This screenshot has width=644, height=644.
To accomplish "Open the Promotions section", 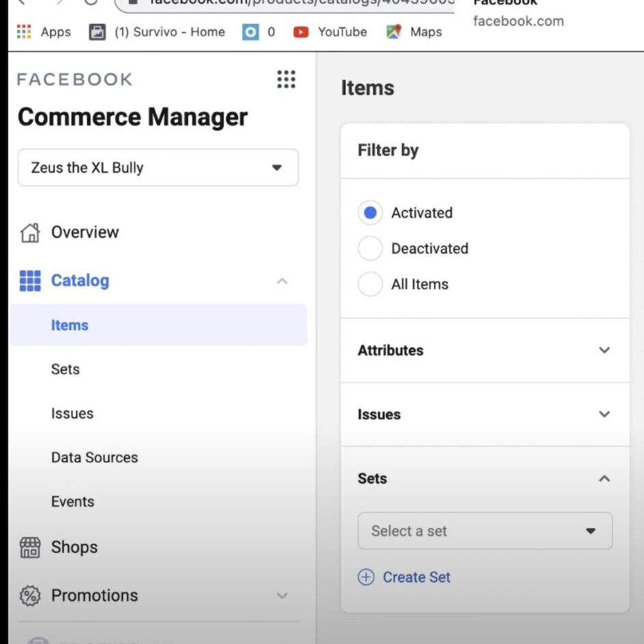I will [94, 595].
